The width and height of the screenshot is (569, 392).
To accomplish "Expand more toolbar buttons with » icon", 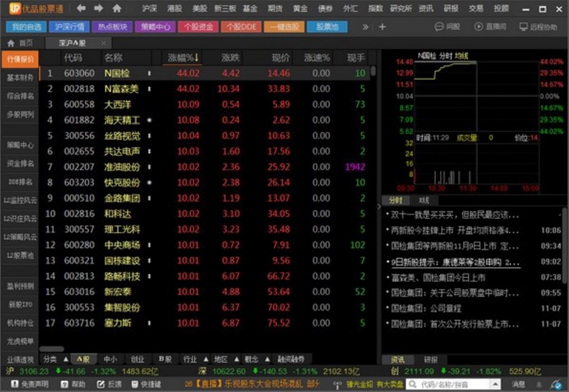I will click(365, 27).
